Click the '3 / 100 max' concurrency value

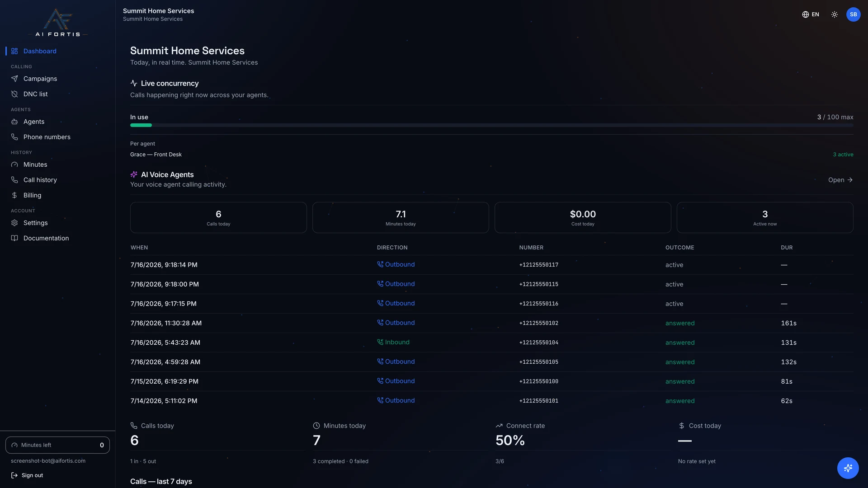click(835, 117)
